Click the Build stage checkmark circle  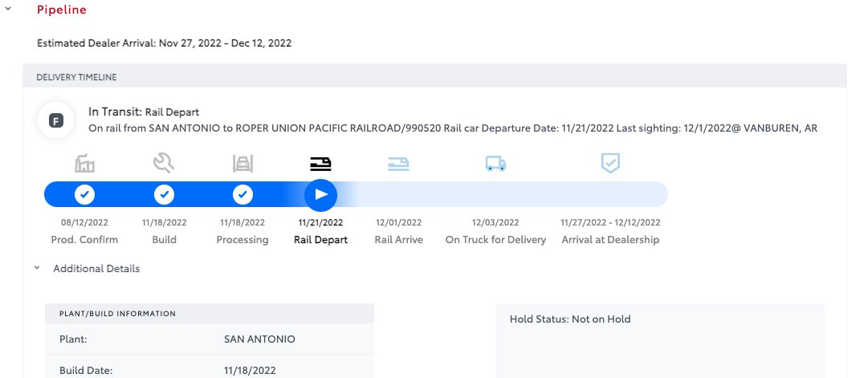click(164, 194)
